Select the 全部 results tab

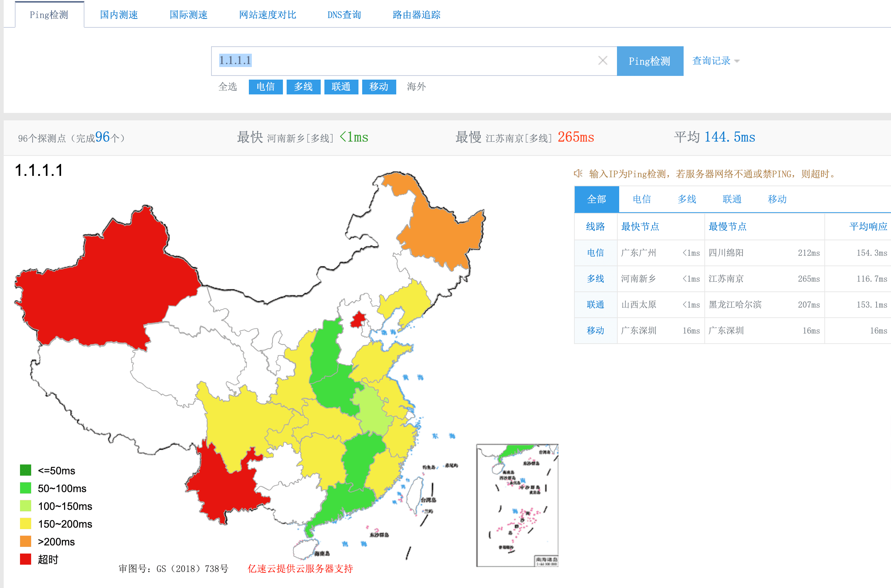(597, 199)
